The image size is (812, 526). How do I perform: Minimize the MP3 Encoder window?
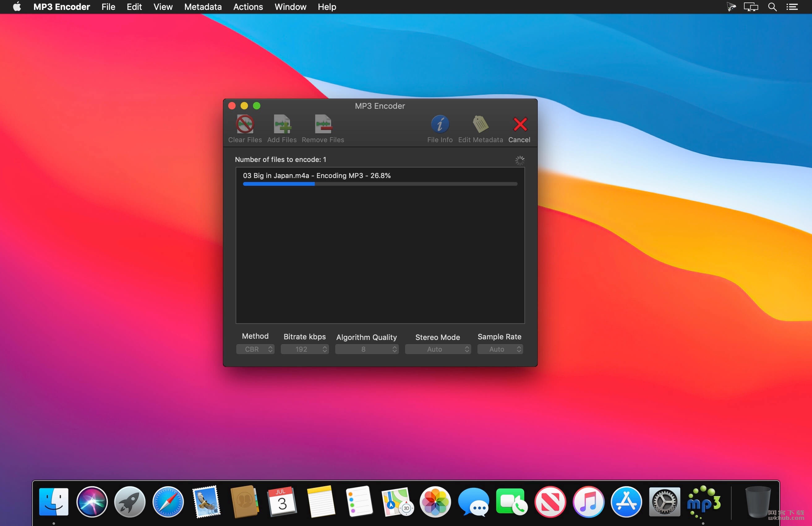244,106
